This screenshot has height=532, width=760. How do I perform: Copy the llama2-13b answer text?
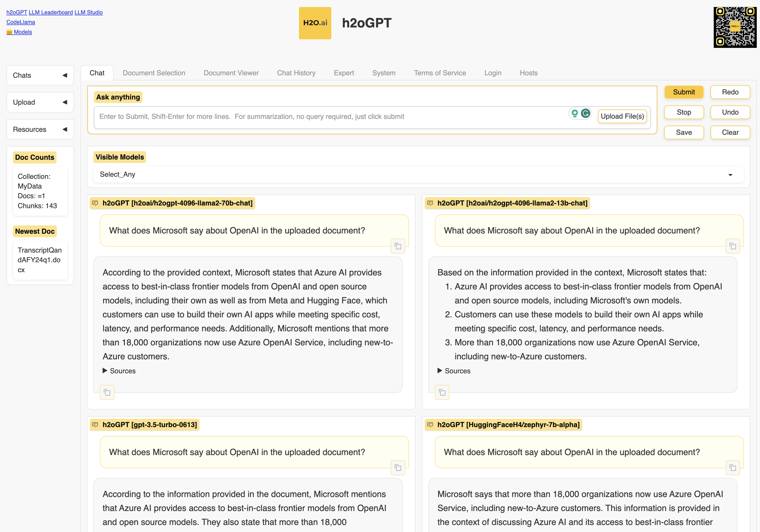442,392
